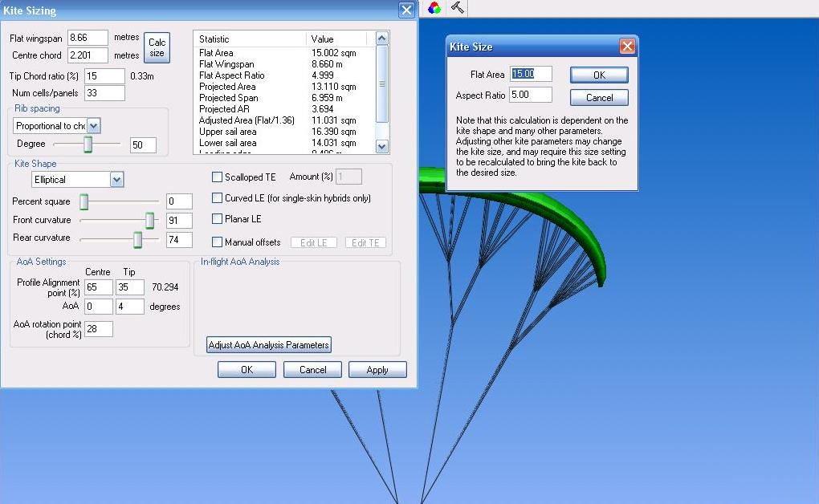Cancel the Kite Size dialog
Image resolution: width=819 pixels, height=504 pixels.
599,97
